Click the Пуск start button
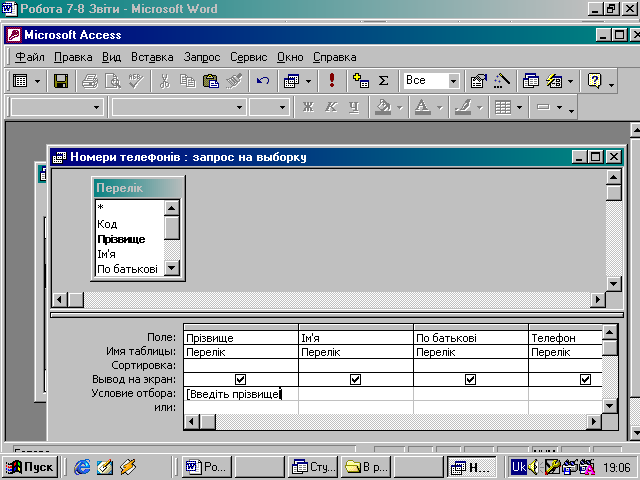640x480 pixels. click(30, 467)
